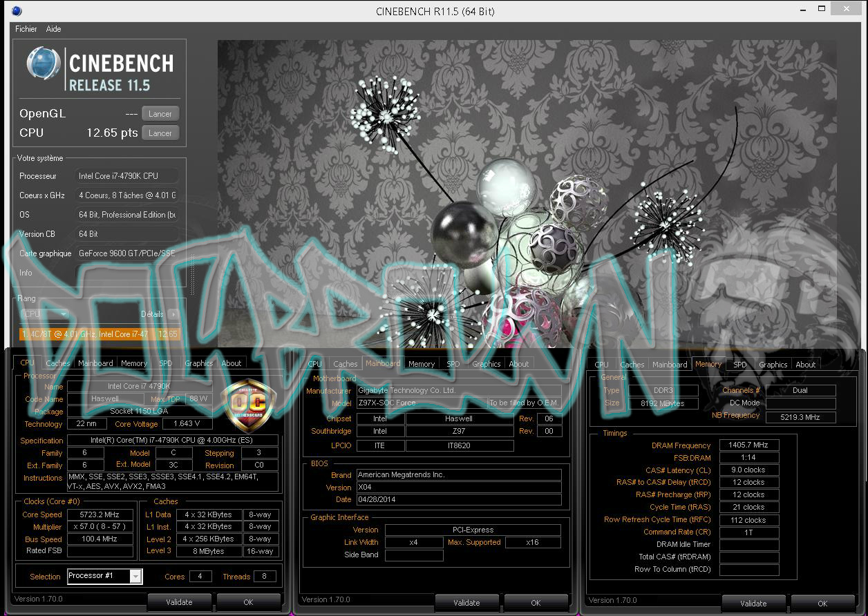Select SPD tab in motherboard CPU-Z window
The width and height of the screenshot is (868, 616).
pyautogui.click(x=453, y=364)
